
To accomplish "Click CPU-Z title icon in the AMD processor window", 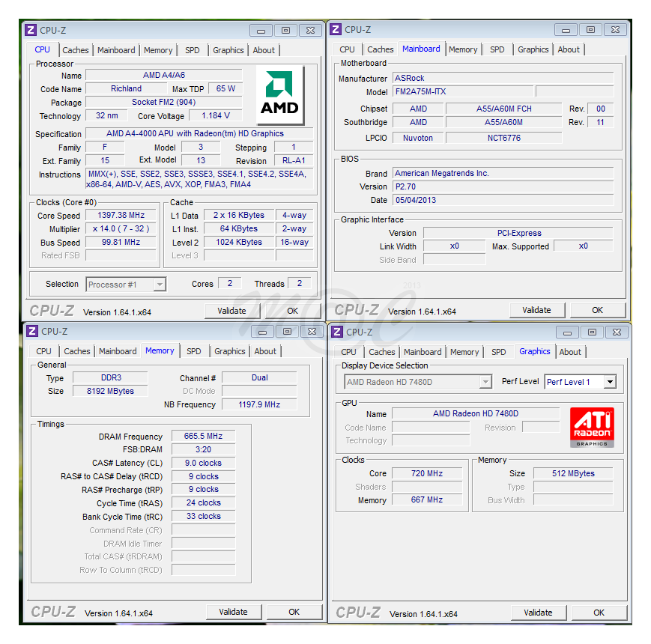I will (x=31, y=30).
